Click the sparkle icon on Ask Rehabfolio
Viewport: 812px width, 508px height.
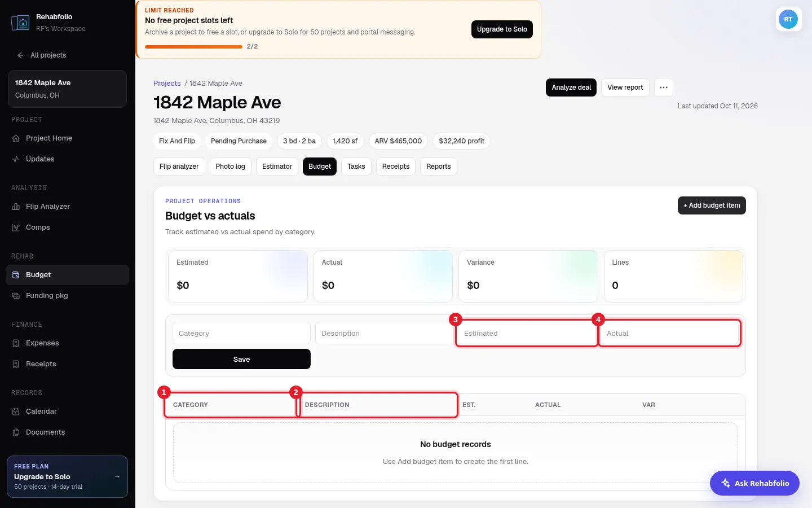(x=726, y=483)
